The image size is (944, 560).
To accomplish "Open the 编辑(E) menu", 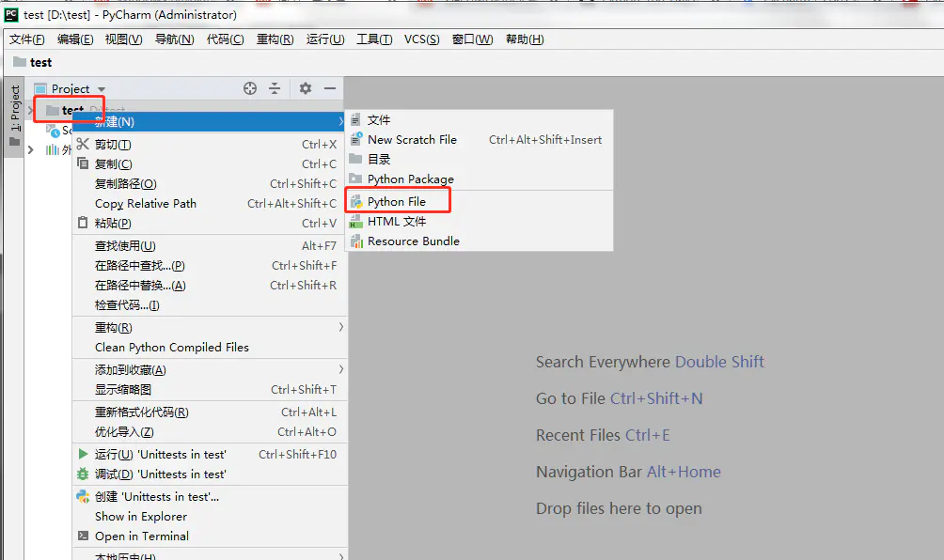I will tap(75, 39).
